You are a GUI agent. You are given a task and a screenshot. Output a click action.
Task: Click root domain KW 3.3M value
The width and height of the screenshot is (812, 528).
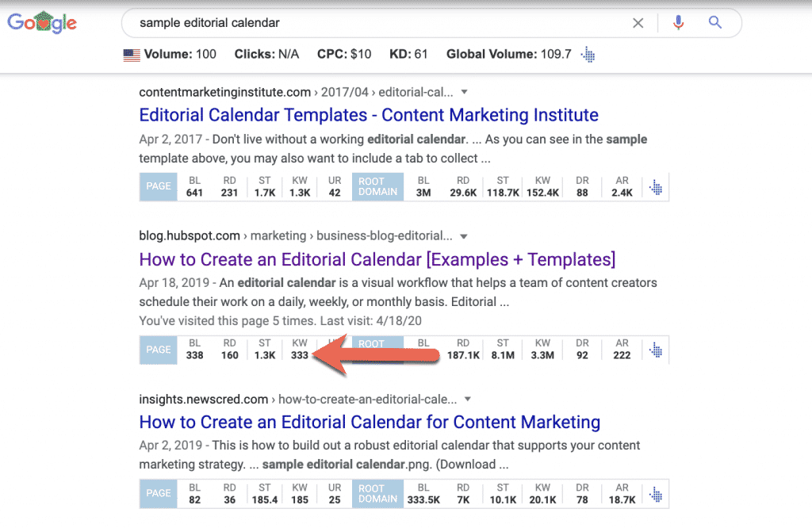click(542, 350)
